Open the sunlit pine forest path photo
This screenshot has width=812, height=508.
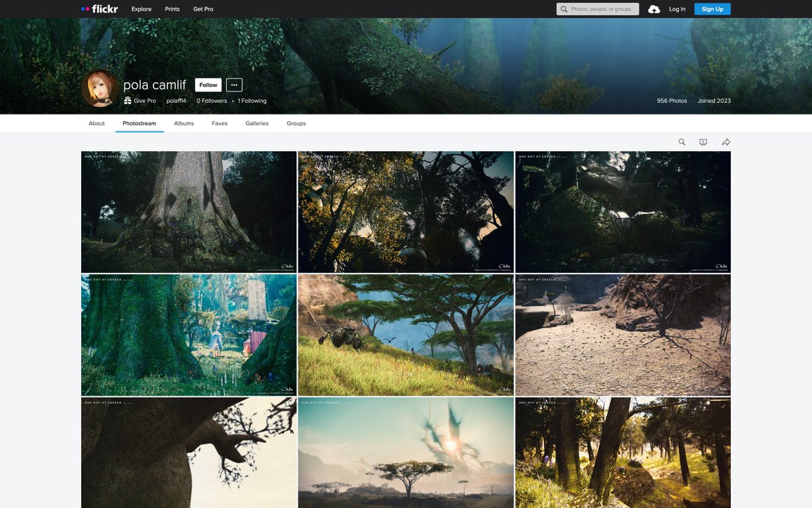[623, 452]
